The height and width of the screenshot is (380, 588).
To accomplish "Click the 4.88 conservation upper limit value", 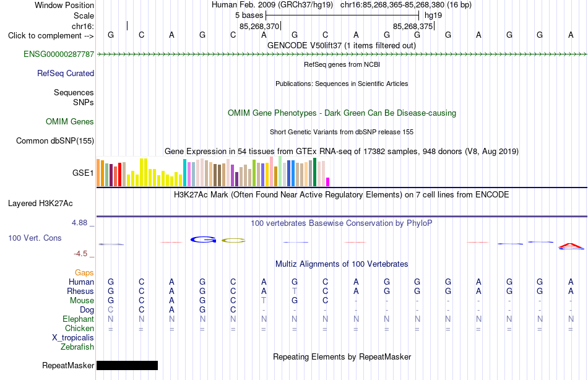I will [79, 223].
